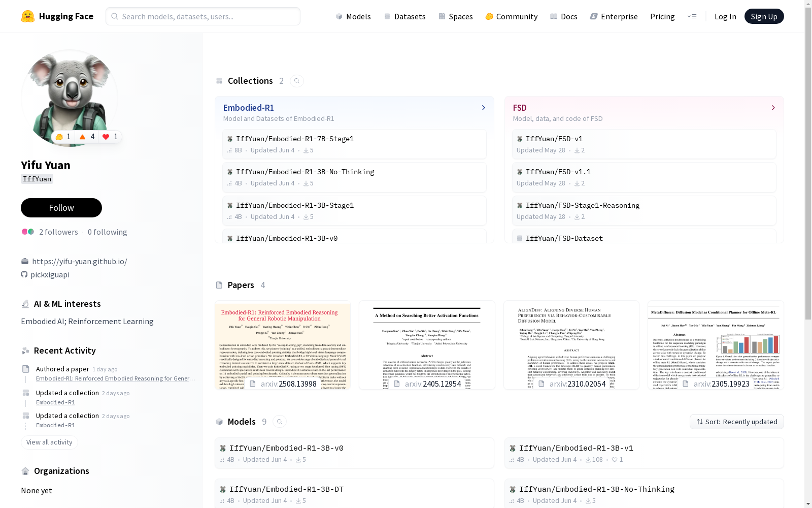Open the Datasets nav item

404,16
